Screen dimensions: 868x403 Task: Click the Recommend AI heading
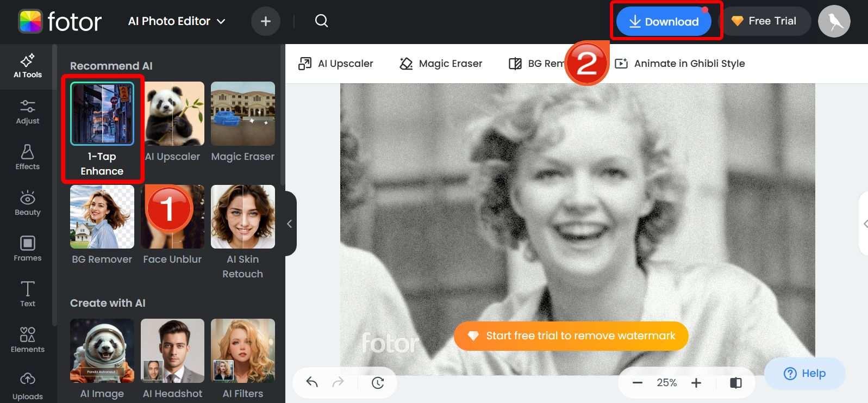111,66
